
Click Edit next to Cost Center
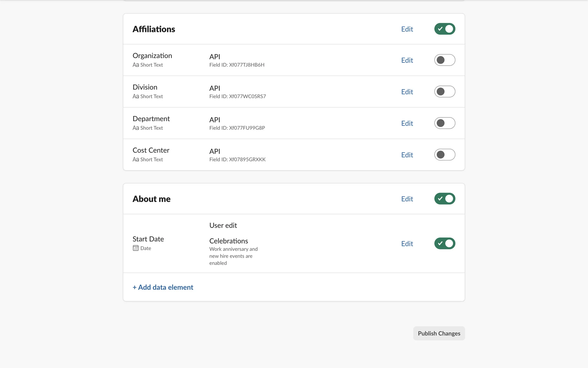[x=407, y=155]
